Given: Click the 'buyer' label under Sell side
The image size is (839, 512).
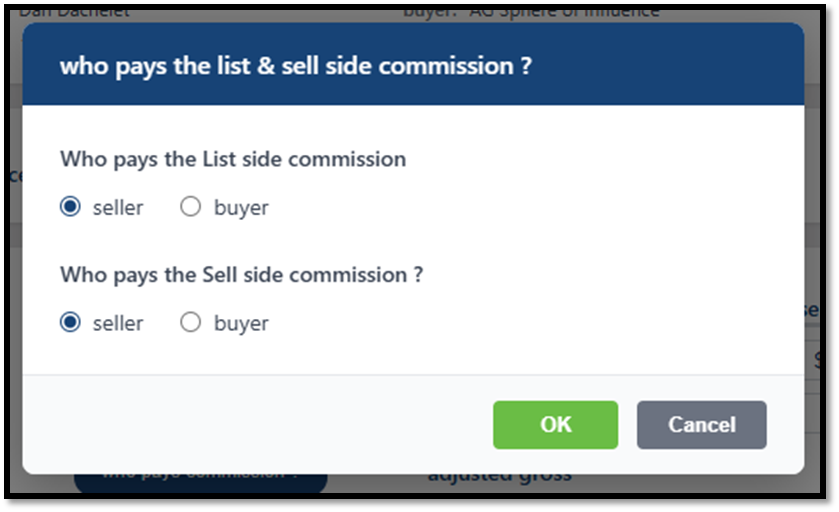Looking at the screenshot, I should pyautogui.click(x=241, y=323).
